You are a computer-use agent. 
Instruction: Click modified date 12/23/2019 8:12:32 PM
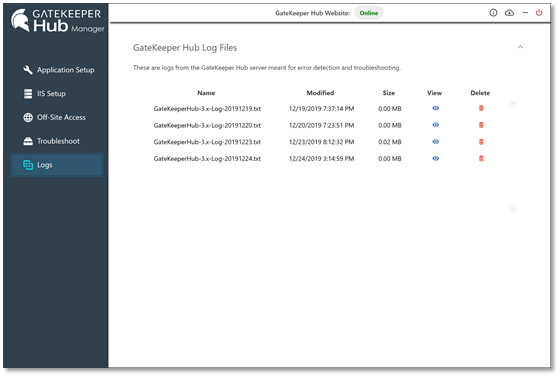[321, 142]
